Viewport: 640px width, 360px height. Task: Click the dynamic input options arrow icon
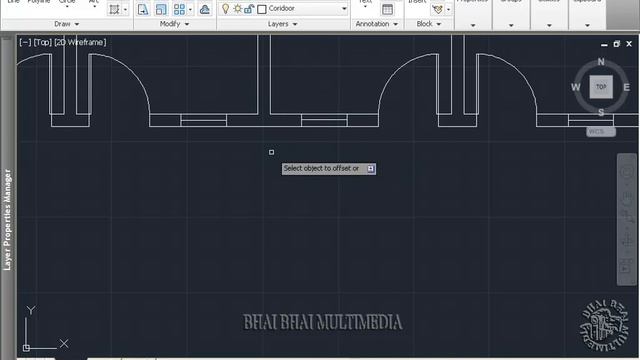[x=371, y=169]
